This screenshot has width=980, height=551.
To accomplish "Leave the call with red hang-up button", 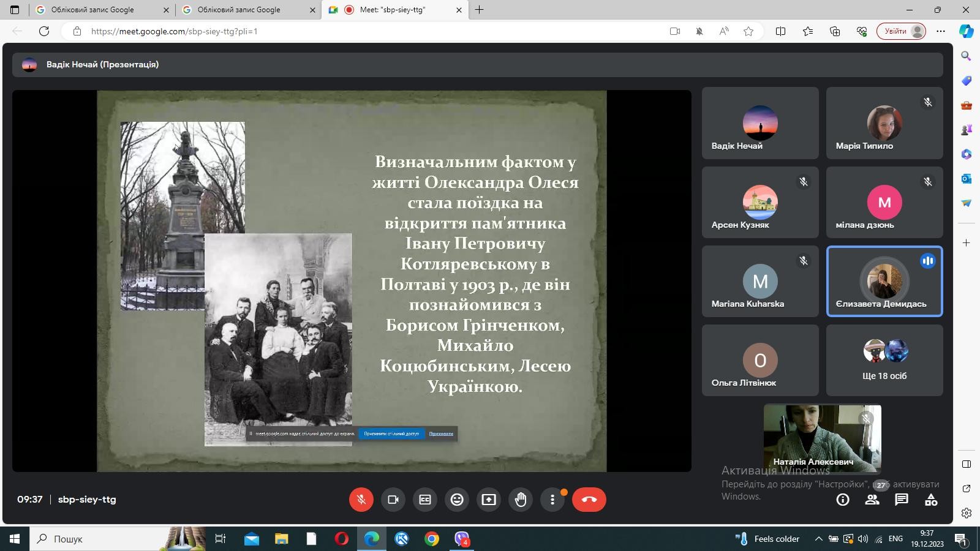I will [589, 500].
